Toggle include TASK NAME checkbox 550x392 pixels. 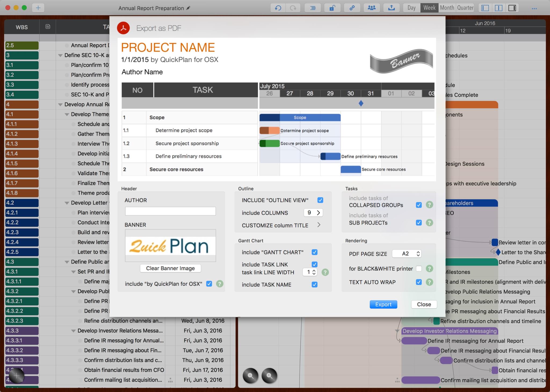314,284
